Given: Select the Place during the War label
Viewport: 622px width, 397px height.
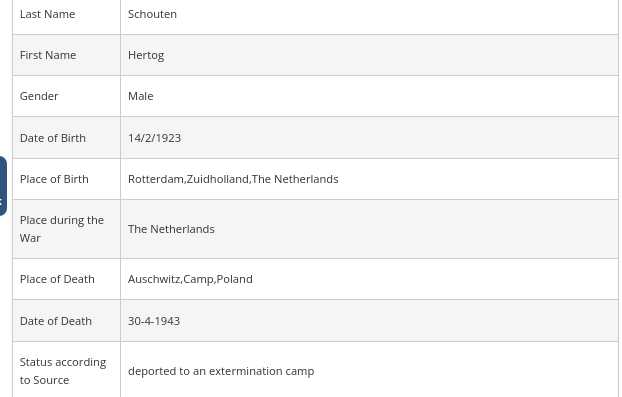Looking at the screenshot, I should click(x=62, y=229).
